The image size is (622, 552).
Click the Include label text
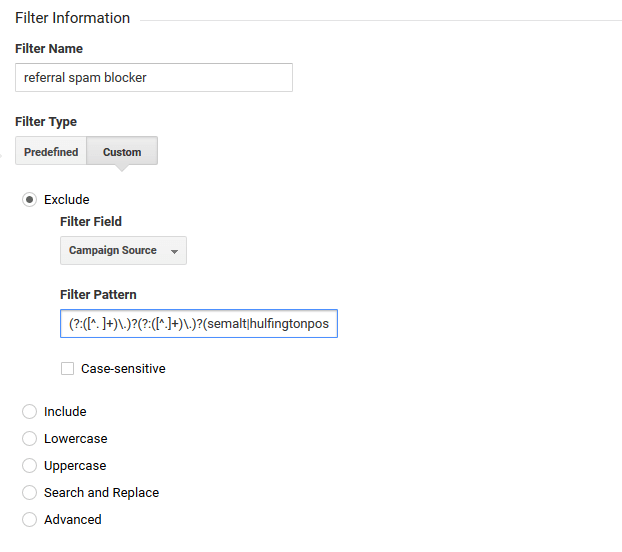[x=65, y=412]
